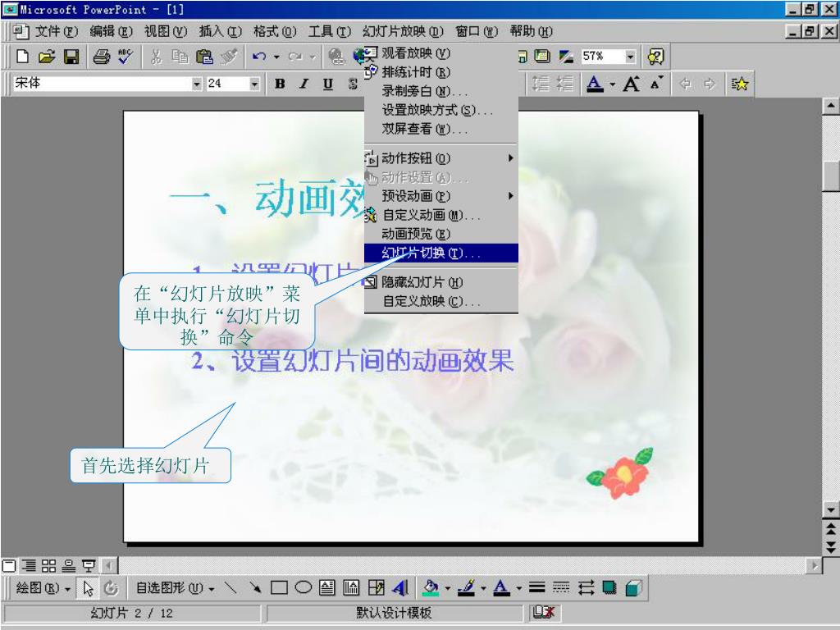Click spelling status icon in status bar
840x630 pixels.
click(x=543, y=612)
